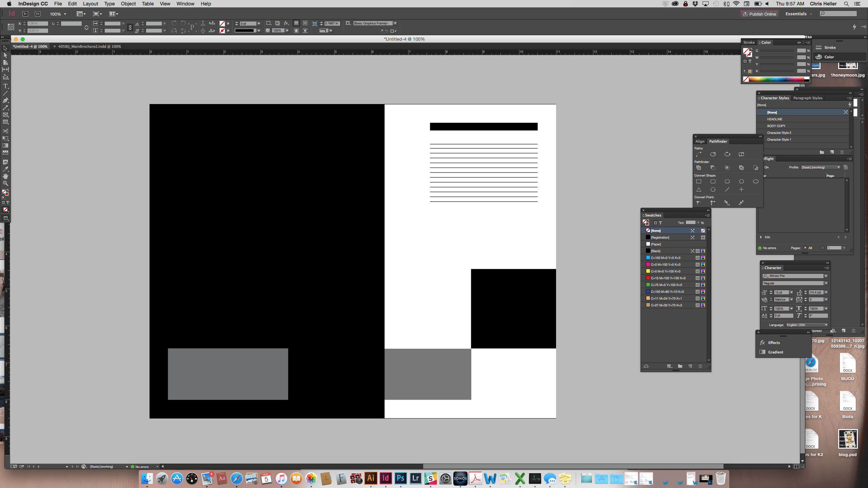Switch to the Paragraph Styles tab
The width and height of the screenshot is (868, 488).
[x=808, y=98]
